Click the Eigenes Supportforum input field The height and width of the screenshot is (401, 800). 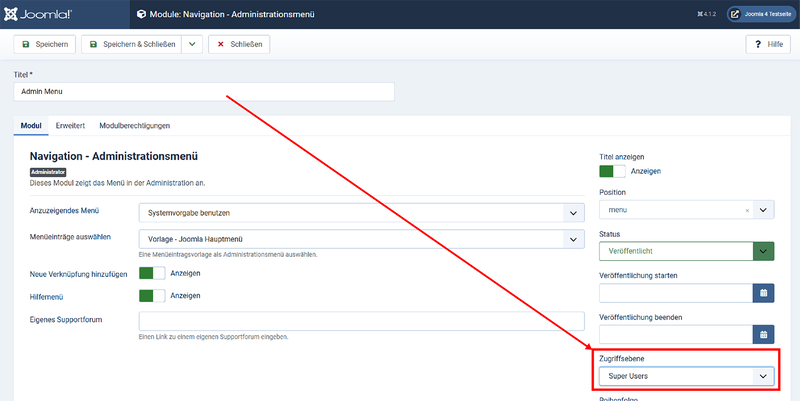pyautogui.click(x=361, y=321)
